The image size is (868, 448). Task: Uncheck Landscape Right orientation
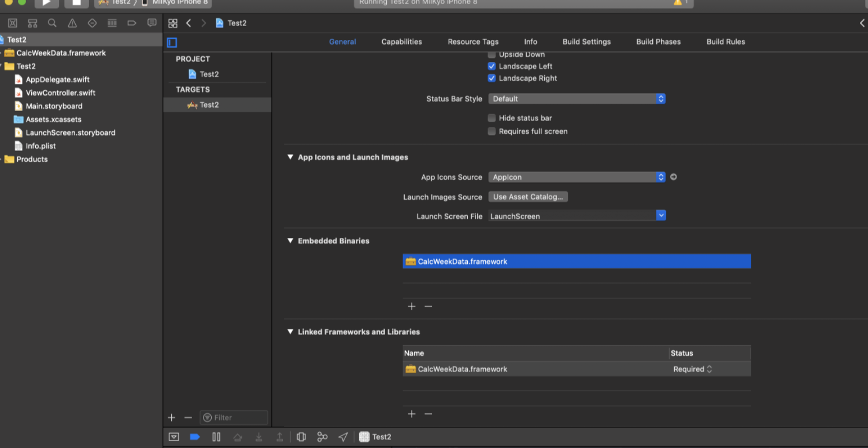(x=492, y=78)
